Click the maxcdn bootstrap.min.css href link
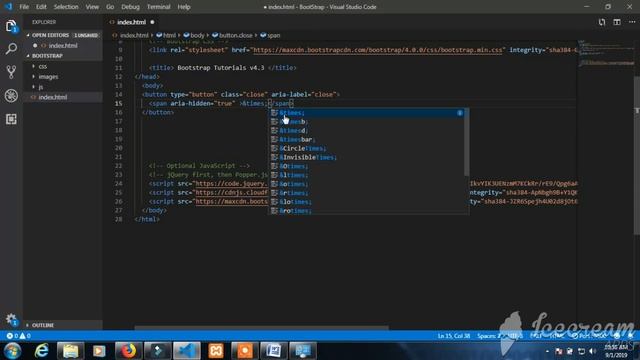The width and height of the screenshot is (640, 360). [378, 50]
